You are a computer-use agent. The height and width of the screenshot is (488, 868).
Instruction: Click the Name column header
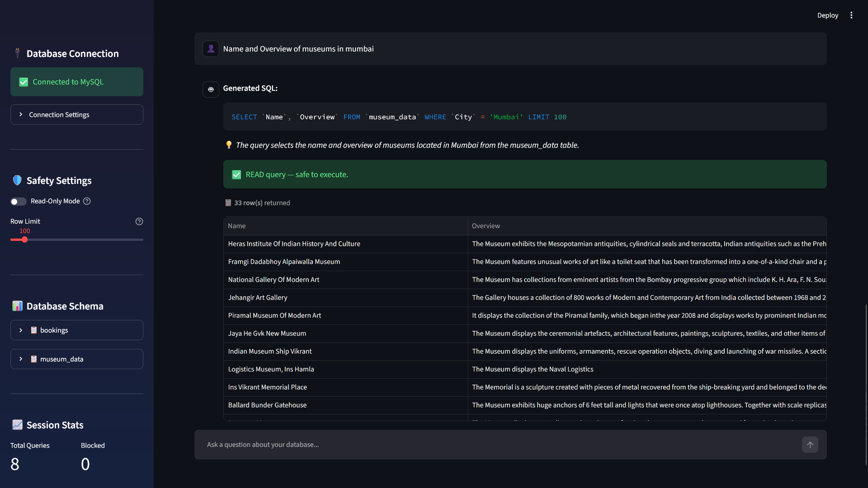coord(345,226)
